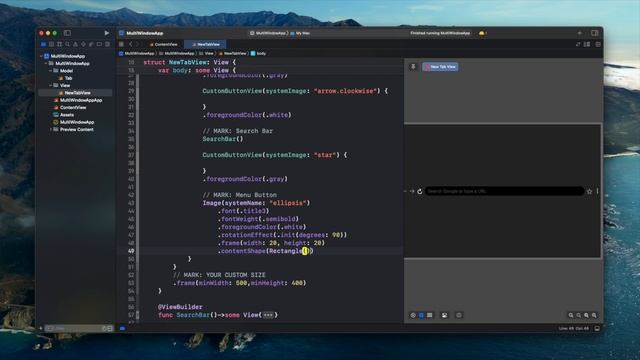Viewport: 640px width, 360px height.
Task: Open the MultiWindowApp entitlements file
Action: click(x=74, y=122)
